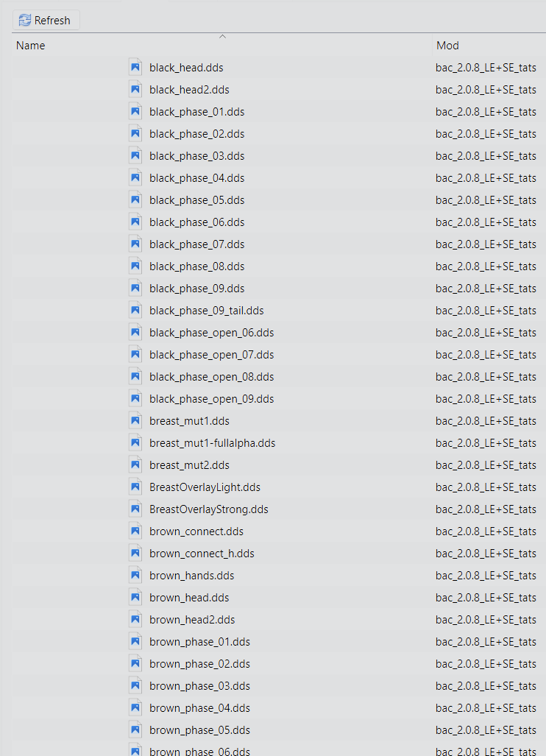Select file name brown_head2.dds

pos(192,620)
